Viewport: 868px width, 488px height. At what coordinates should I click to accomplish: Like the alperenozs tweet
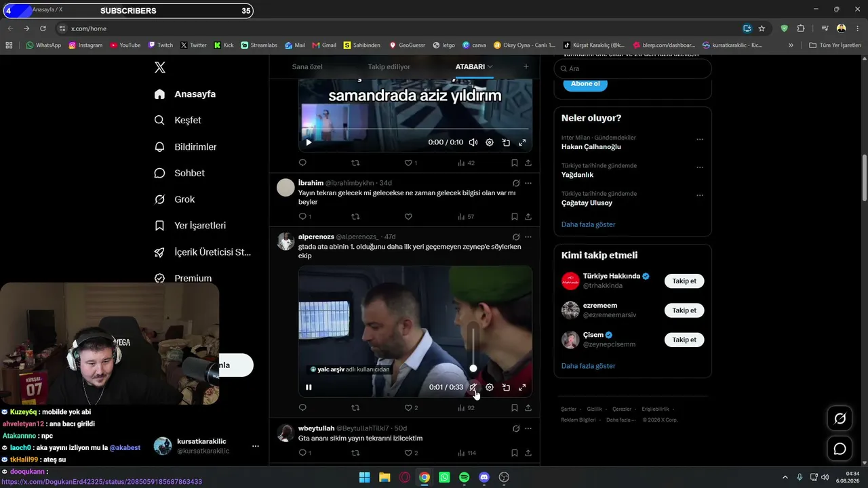click(411, 408)
